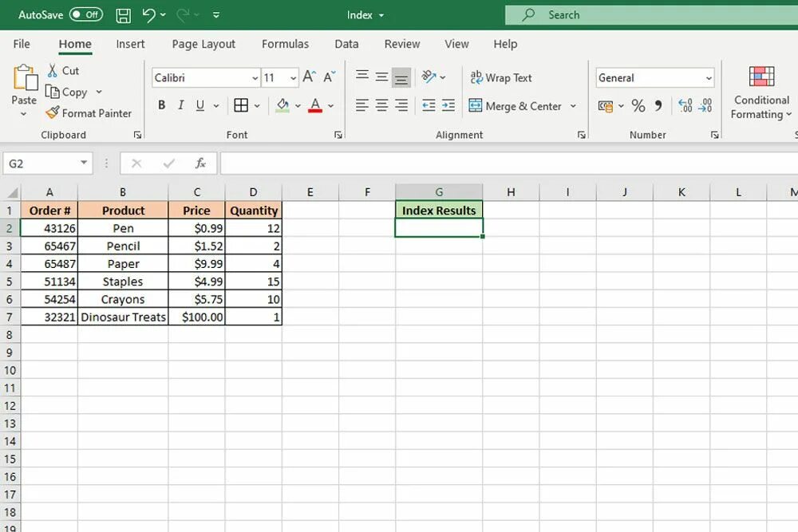This screenshot has height=532, width=798.
Task: Expand the Name Box dropdown arrow
Action: 84,163
